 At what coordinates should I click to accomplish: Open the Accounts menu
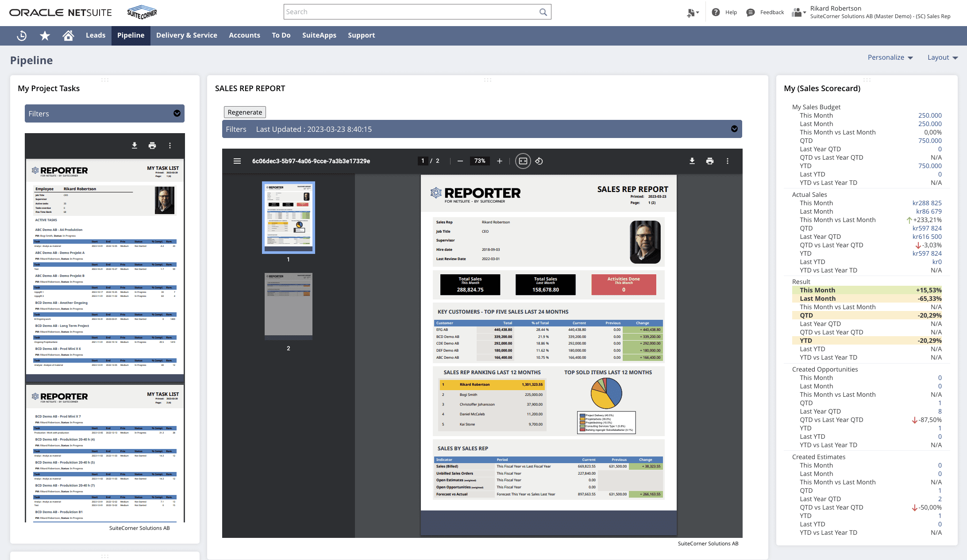(244, 35)
